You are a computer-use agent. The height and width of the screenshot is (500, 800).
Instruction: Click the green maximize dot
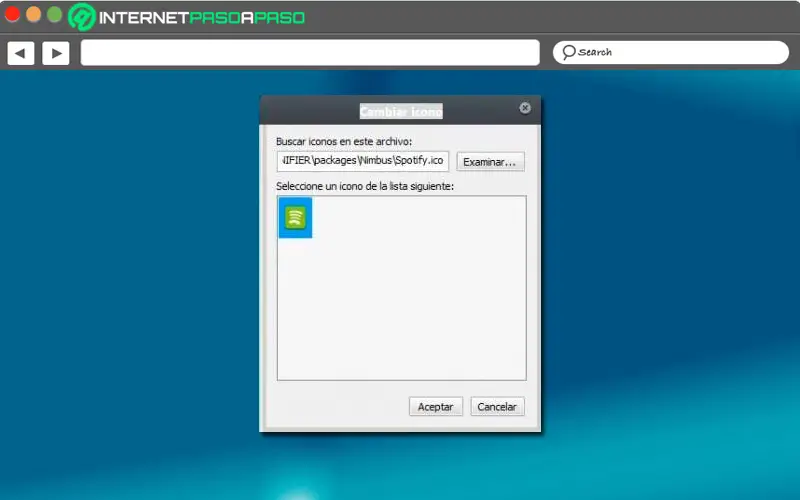tap(55, 14)
